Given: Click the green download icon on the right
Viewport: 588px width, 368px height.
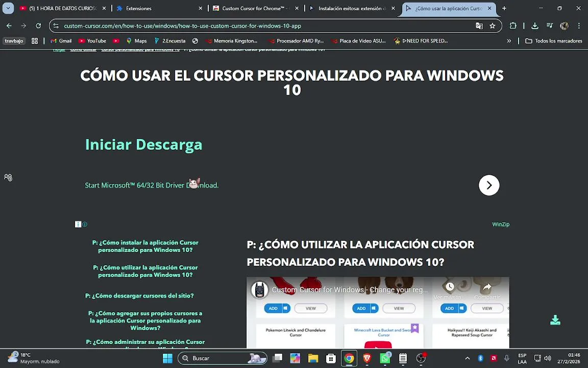Looking at the screenshot, I should tap(555, 320).
